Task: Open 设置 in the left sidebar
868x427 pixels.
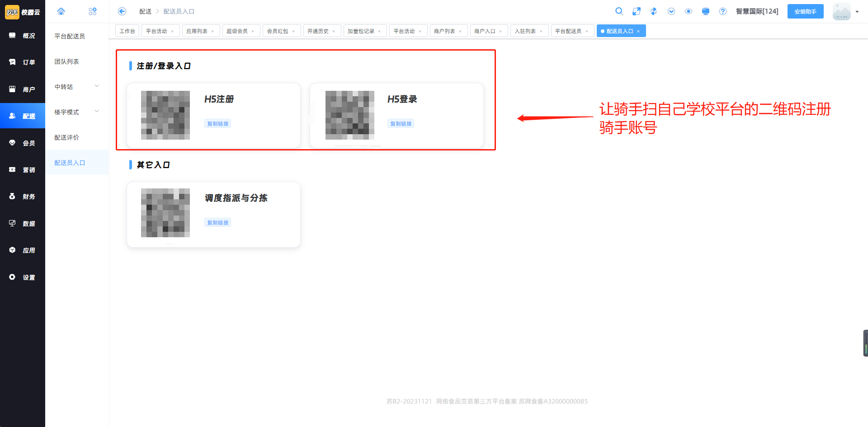Action: [23, 277]
